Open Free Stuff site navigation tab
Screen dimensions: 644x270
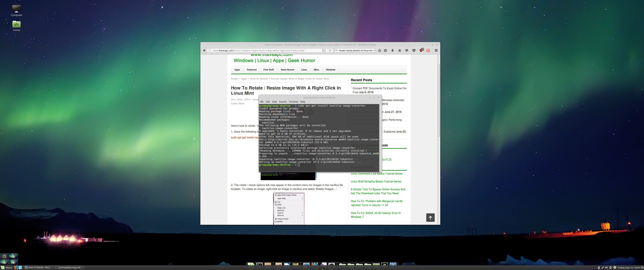(268, 70)
